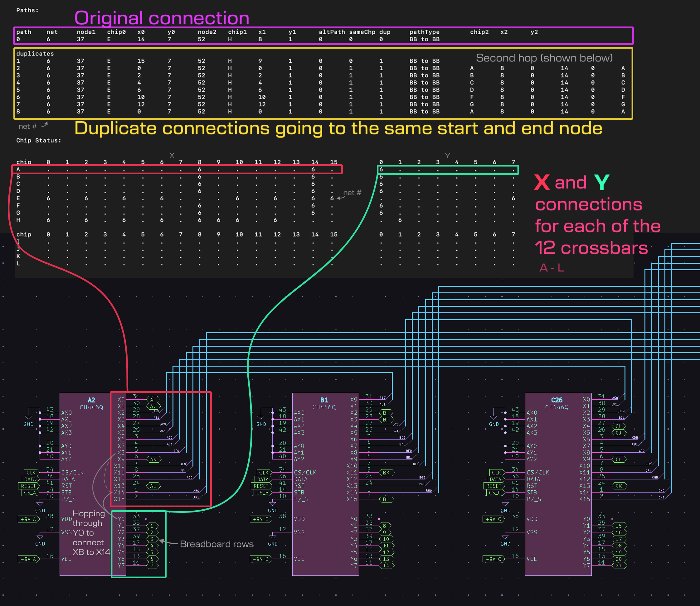This screenshot has width=700, height=606.
Task: Click the 'sameChp' column header
Action: pos(362,32)
